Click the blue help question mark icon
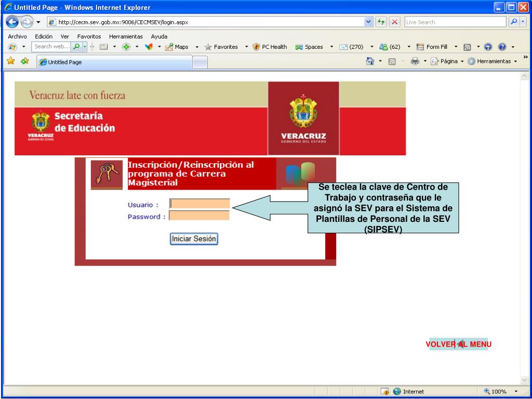Image resolution: width=532 pixels, height=399 pixels. pos(502,47)
